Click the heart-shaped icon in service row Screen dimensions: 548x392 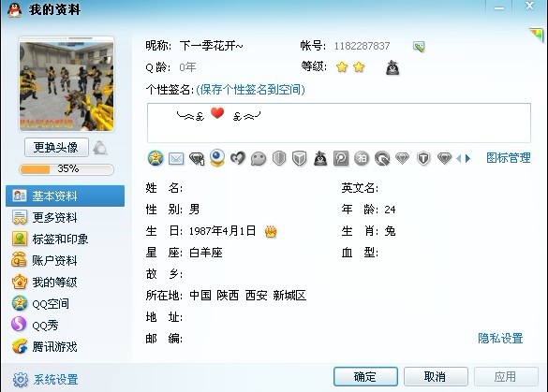click(x=238, y=158)
